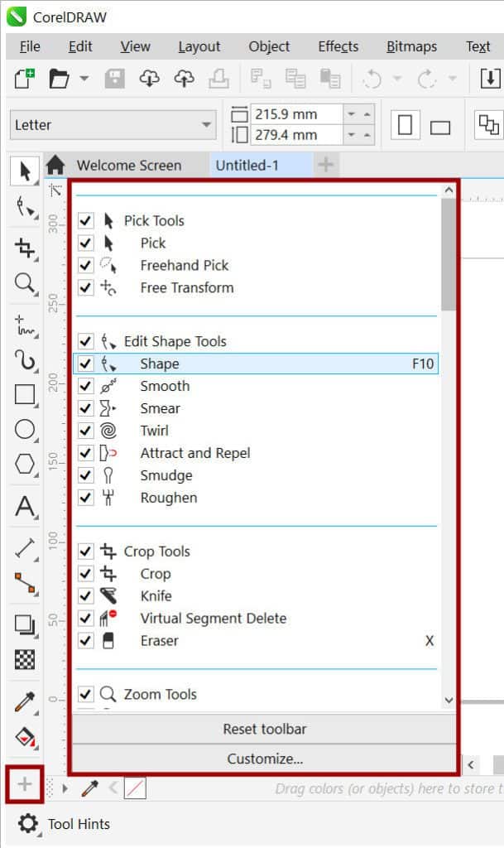Screen dimensions: 504x848
Task: Select the Text tool in the toolbox
Action: click(x=25, y=507)
